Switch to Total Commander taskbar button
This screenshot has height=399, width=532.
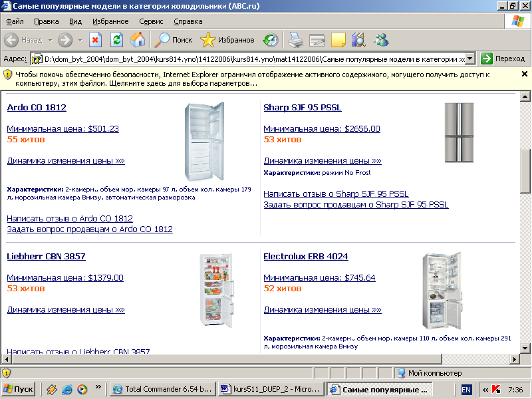(163, 389)
